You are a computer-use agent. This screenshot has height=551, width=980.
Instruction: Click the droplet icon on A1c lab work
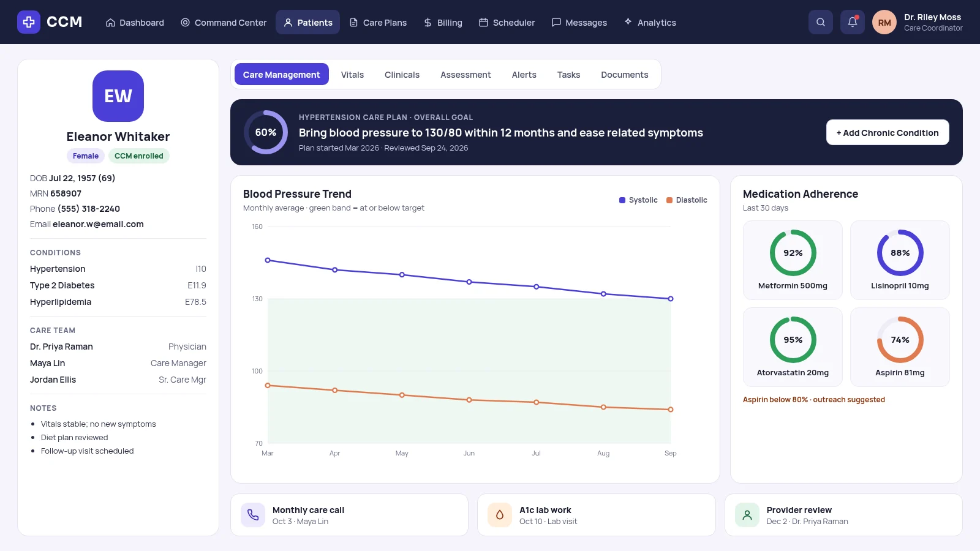point(500,515)
